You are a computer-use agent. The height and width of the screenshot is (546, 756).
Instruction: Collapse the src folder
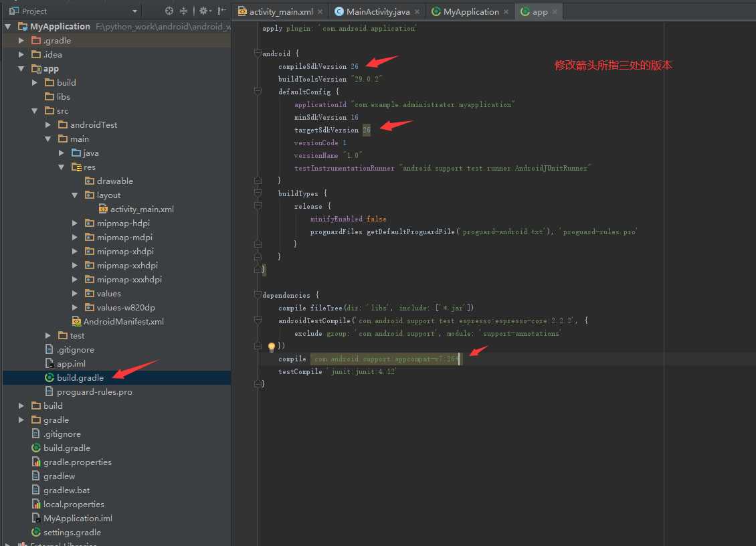35,110
